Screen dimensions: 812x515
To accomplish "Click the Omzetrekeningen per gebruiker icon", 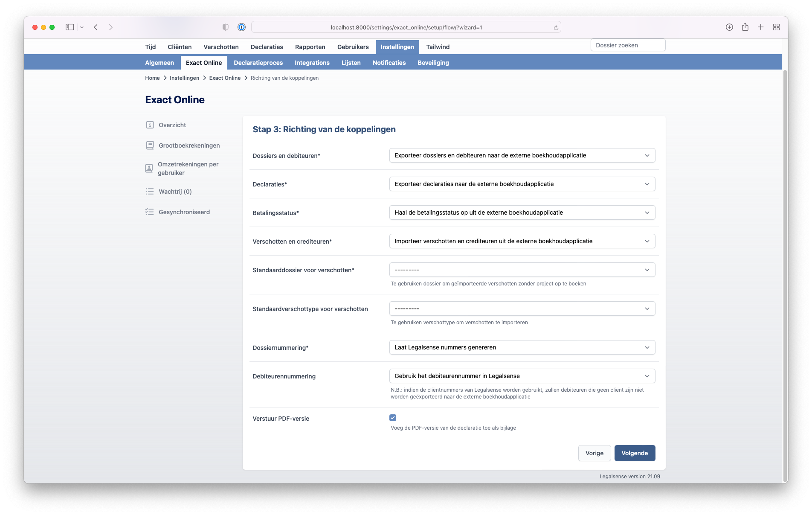I will [x=149, y=169].
